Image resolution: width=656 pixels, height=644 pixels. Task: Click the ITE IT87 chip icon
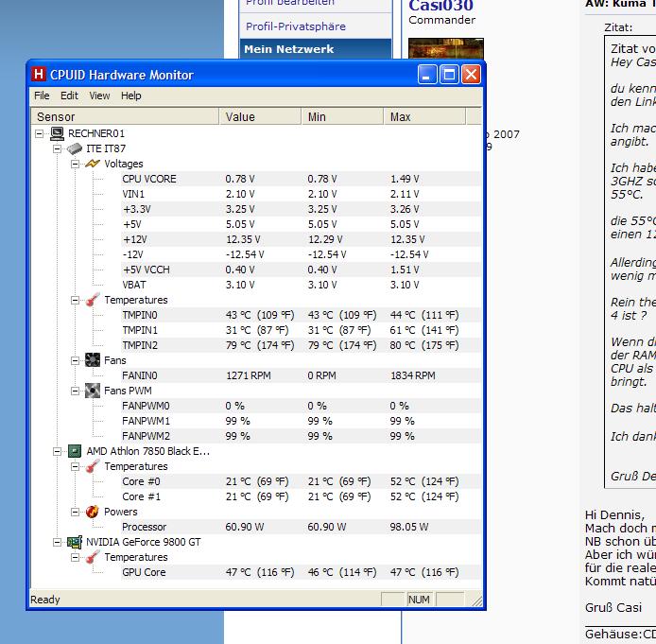click(75, 148)
